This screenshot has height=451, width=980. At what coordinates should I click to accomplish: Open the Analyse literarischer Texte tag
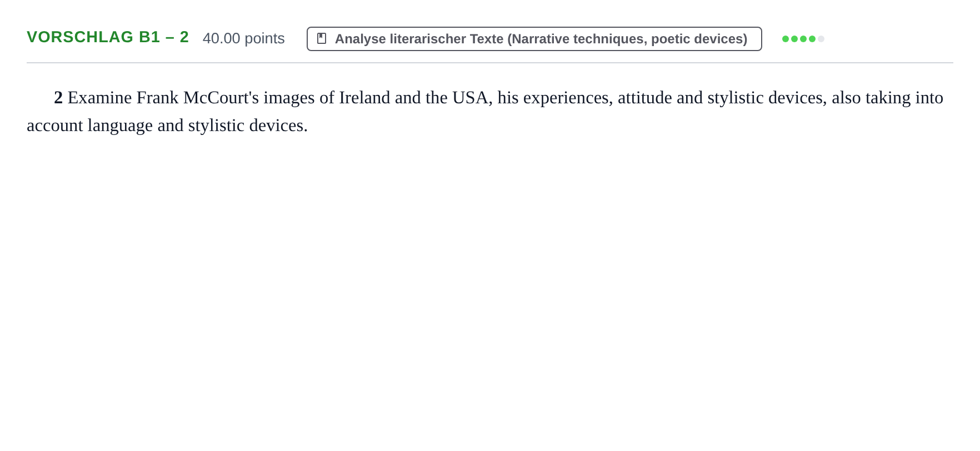(x=534, y=39)
